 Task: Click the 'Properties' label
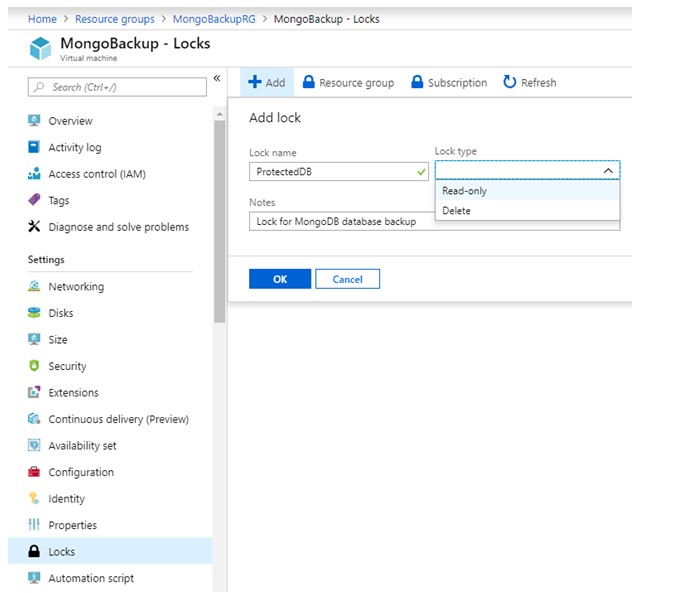click(72, 526)
